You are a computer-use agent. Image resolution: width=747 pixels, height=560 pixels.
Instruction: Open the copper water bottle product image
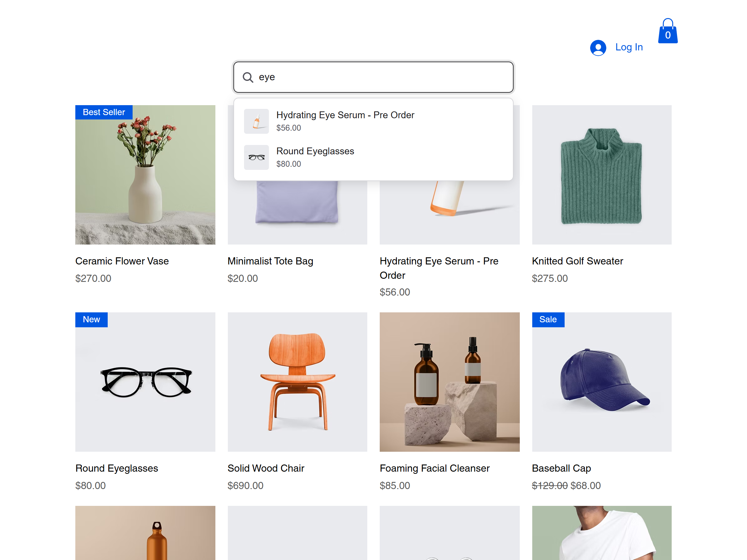(145, 533)
